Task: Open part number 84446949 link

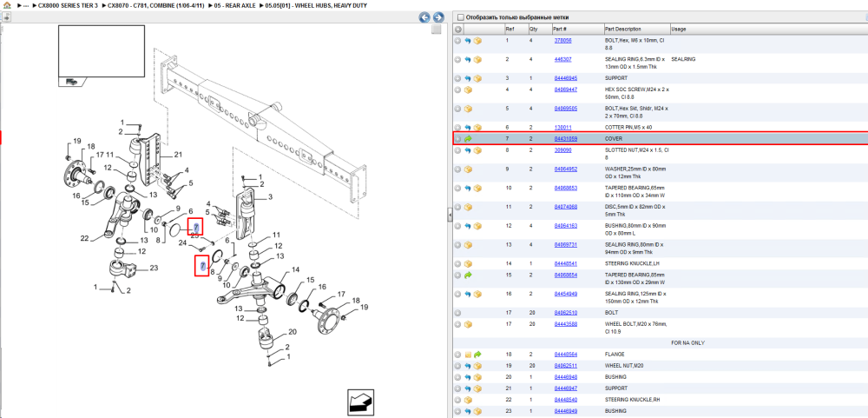Action: pos(566,411)
